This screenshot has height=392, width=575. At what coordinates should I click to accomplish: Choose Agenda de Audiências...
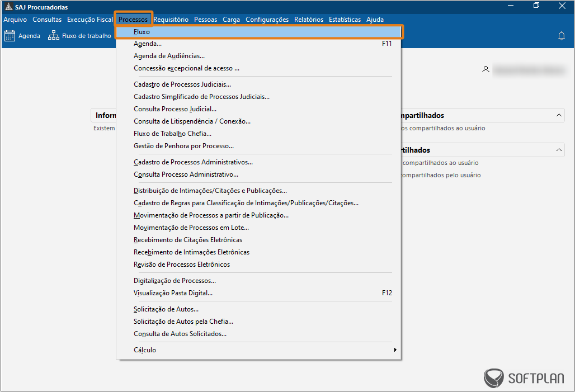point(258,56)
